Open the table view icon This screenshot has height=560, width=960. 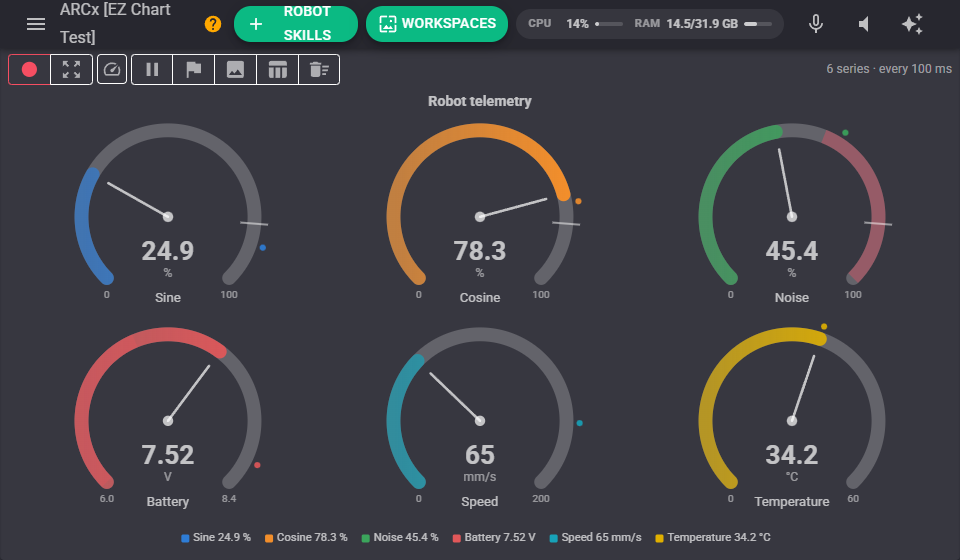coord(277,69)
